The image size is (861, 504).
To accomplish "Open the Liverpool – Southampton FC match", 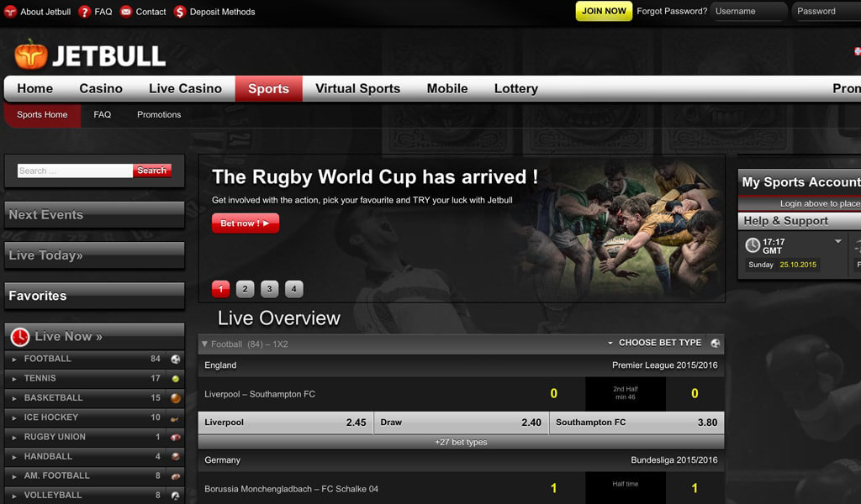I will pos(260,394).
